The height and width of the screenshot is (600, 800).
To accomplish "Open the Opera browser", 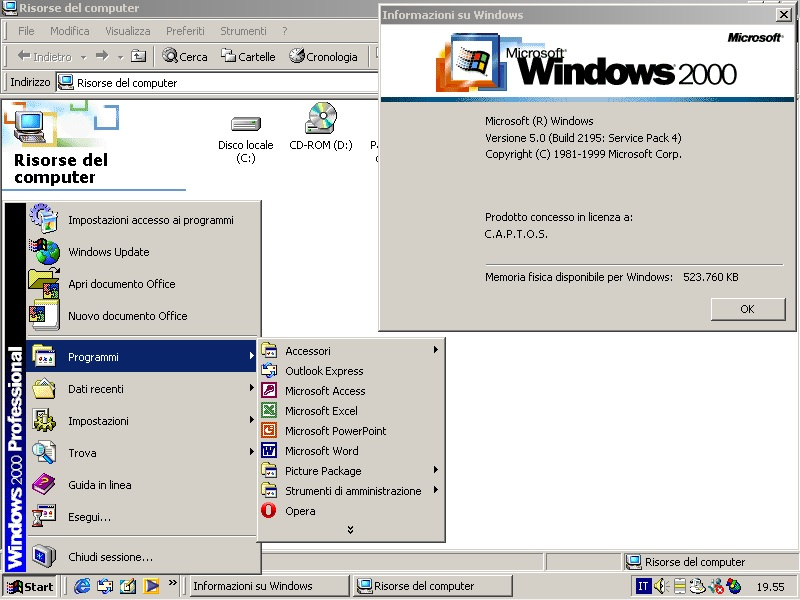I will pos(302,511).
